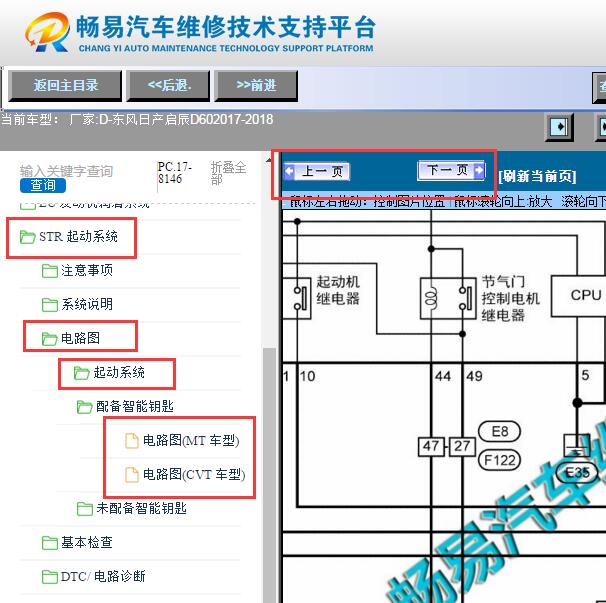The width and height of the screenshot is (606, 603).
Task: Click the blue 查询 search button
Action: (43, 185)
